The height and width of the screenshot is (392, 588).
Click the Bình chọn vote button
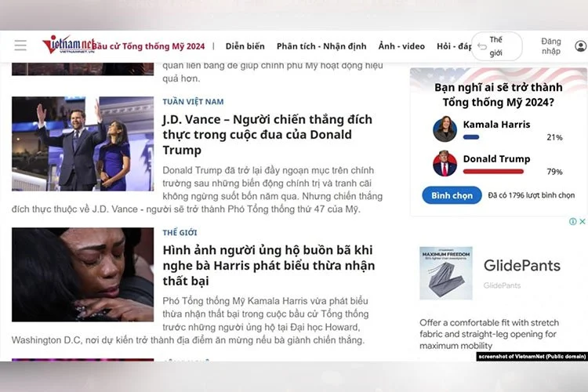452,195
